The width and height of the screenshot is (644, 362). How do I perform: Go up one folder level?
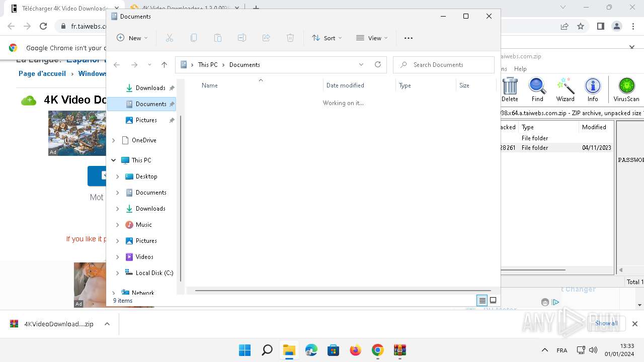(x=164, y=64)
